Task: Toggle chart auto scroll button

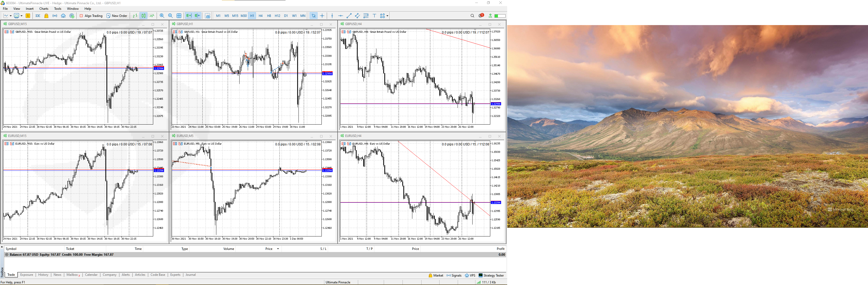Action: 189,16
